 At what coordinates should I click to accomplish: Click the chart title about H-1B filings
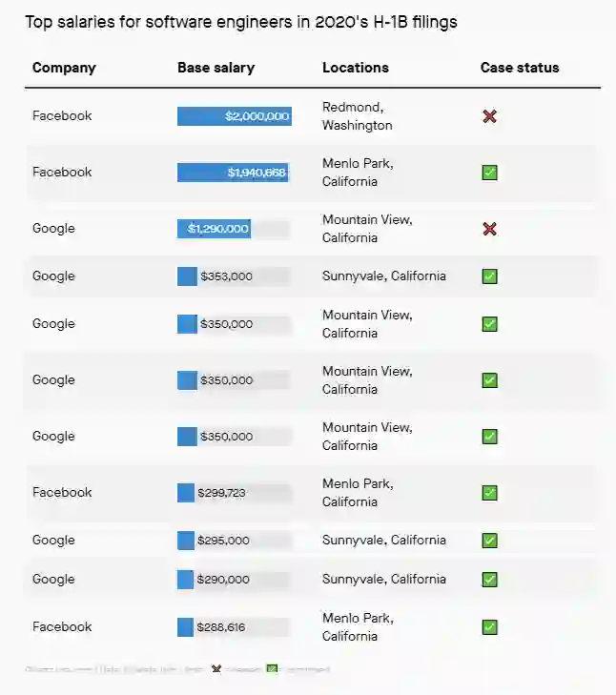(x=241, y=22)
